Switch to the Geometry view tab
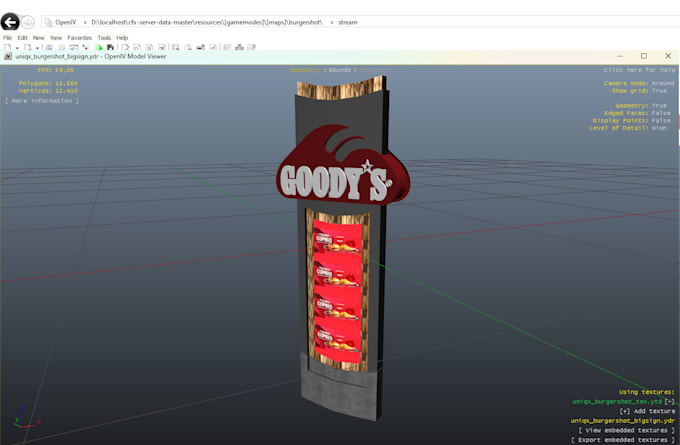This screenshot has height=445, width=680. point(305,70)
